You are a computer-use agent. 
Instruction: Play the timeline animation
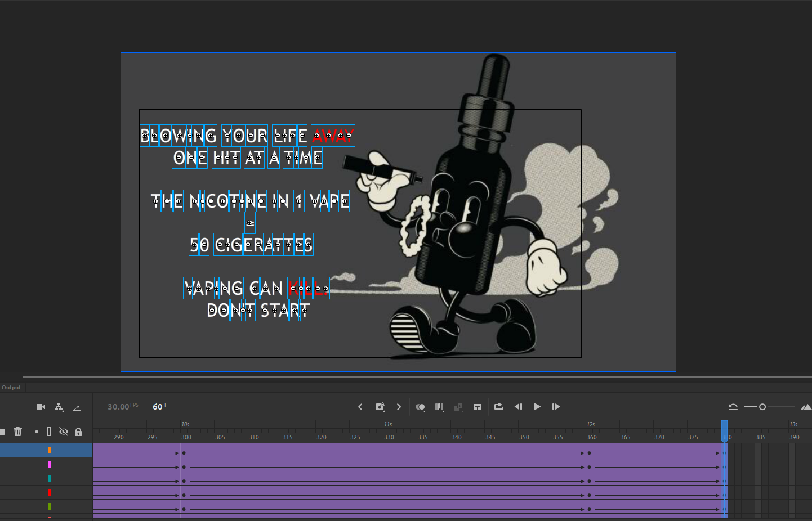[x=537, y=407]
